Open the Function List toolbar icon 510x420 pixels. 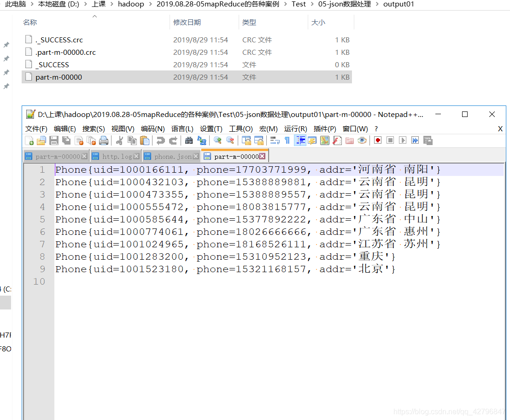point(337,141)
